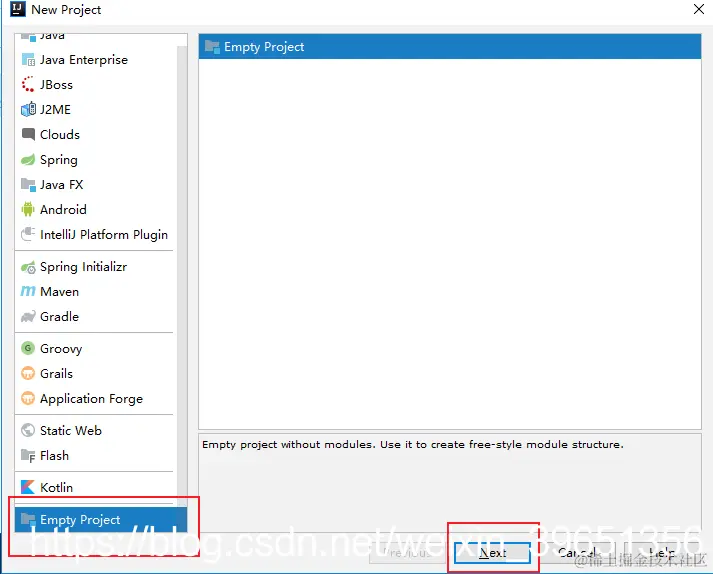
Task: Click the Java FX folder icon
Action: point(28,185)
